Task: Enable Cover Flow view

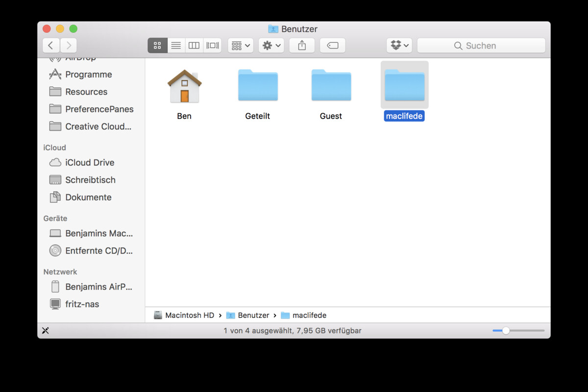Action: [x=212, y=45]
